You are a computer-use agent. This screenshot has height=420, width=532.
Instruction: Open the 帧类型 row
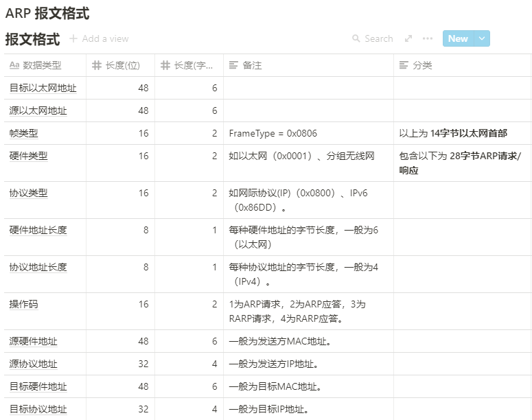click(23, 133)
